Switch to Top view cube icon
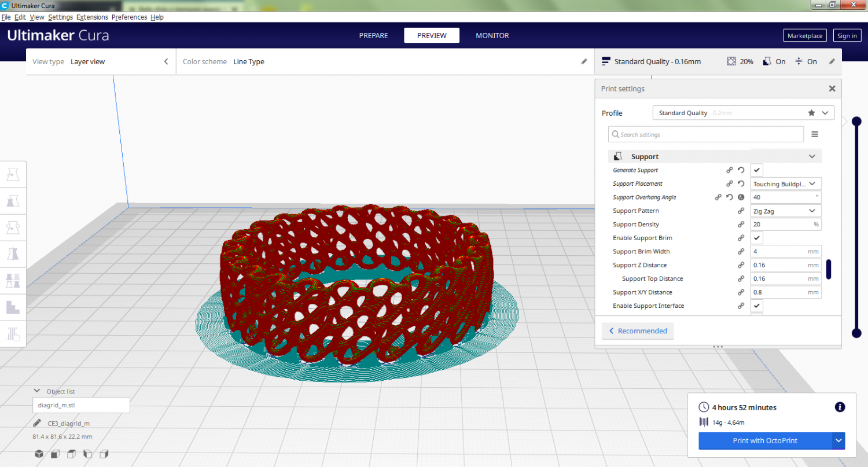Viewport: 868px width, 467px height. coord(71,454)
